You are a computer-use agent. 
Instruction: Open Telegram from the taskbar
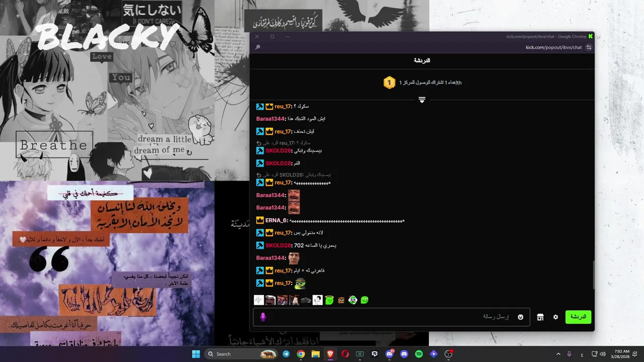point(286,354)
